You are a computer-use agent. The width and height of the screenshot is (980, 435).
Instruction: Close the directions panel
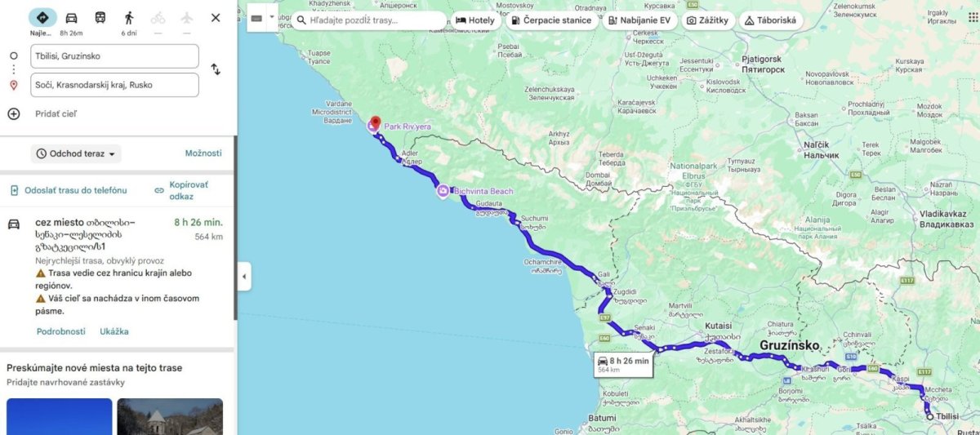[216, 17]
